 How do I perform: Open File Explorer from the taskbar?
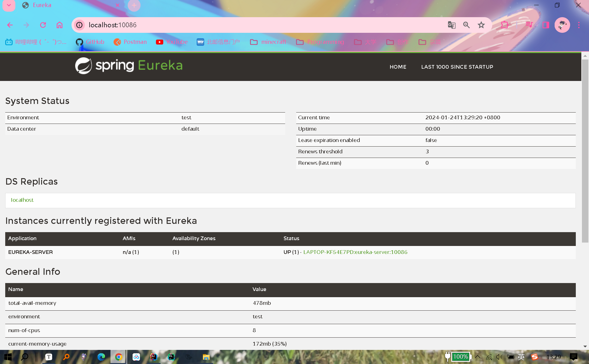(206, 357)
